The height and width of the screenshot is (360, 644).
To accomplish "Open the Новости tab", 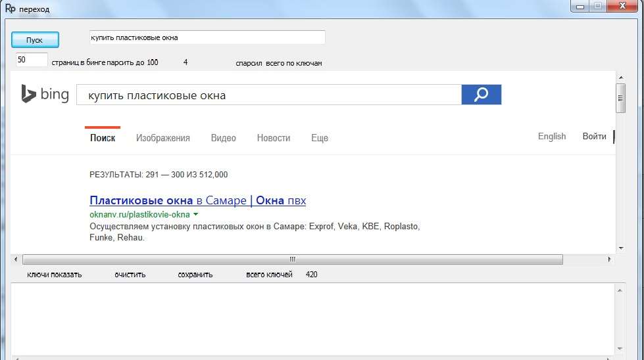I will point(274,138).
